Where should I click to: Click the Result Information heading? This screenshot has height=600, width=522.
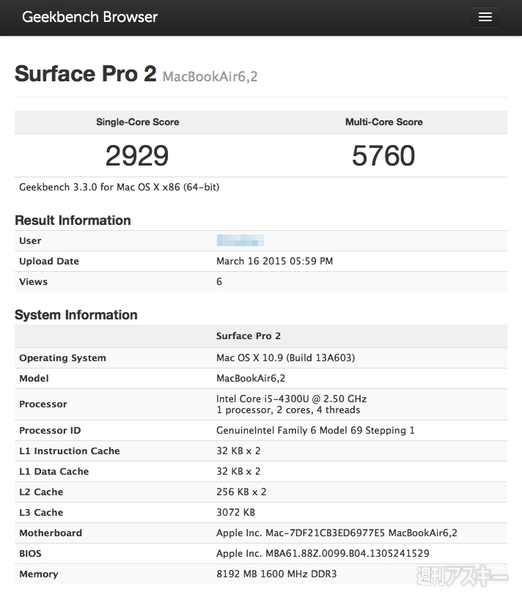pos(73,220)
